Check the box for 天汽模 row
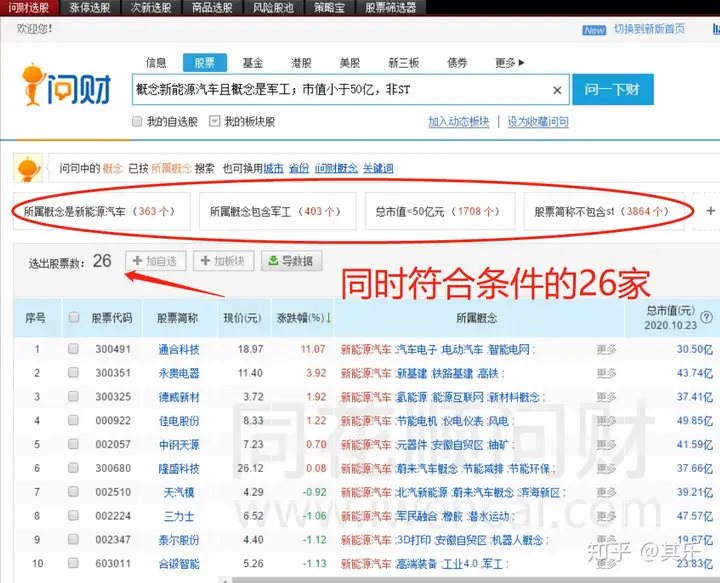This screenshot has height=583, width=720. (73, 492)
